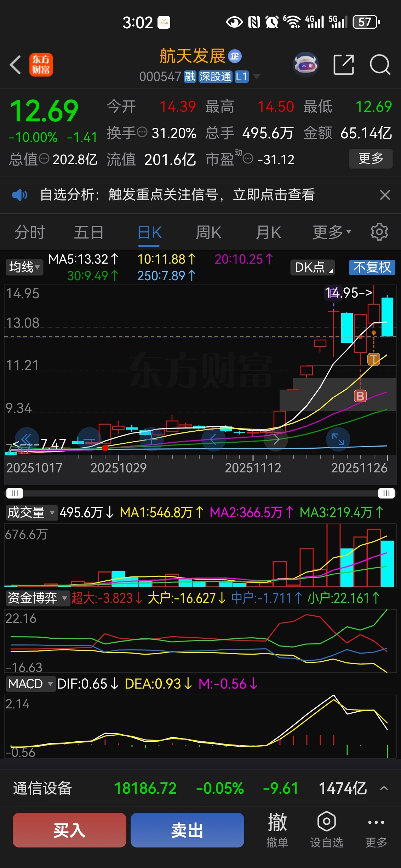
Task: Toggle the 不复权 adjustment mode
Action: 372,267
